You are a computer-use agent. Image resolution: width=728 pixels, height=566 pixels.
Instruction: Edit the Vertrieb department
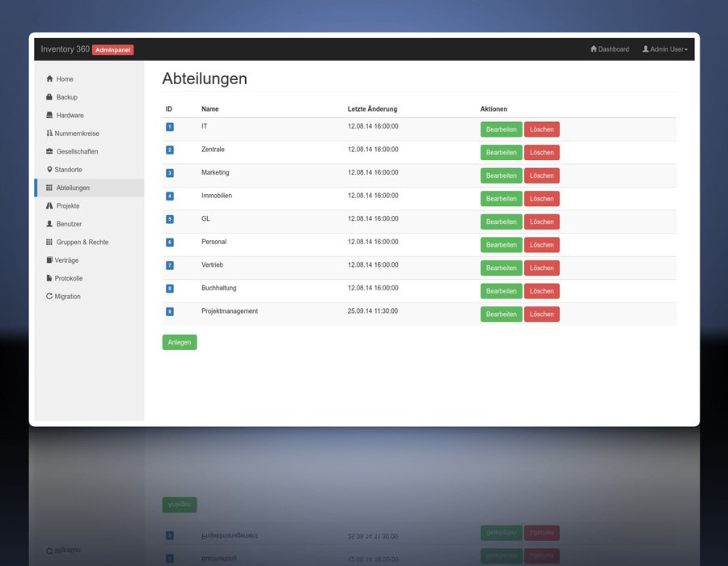pos(502,268)
